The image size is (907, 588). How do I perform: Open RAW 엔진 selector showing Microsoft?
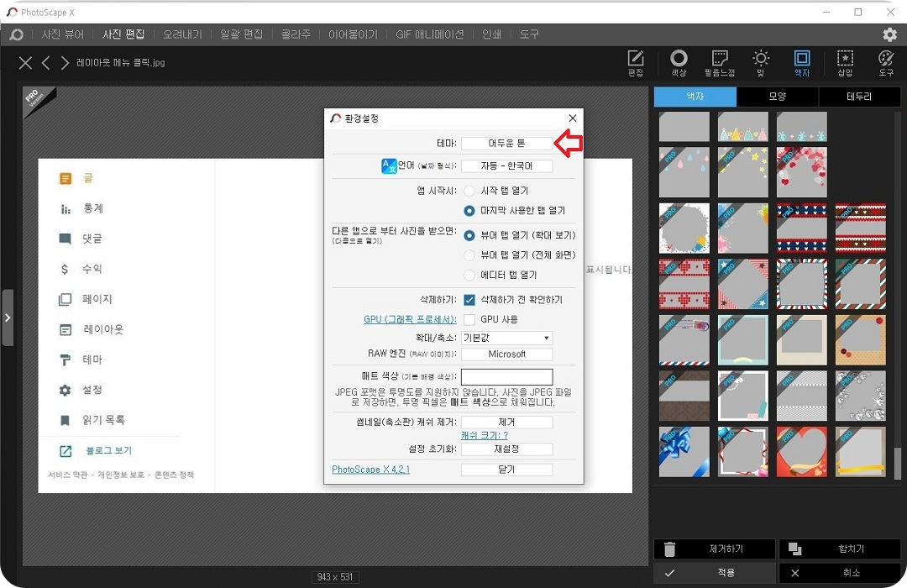tap(506, 354)
